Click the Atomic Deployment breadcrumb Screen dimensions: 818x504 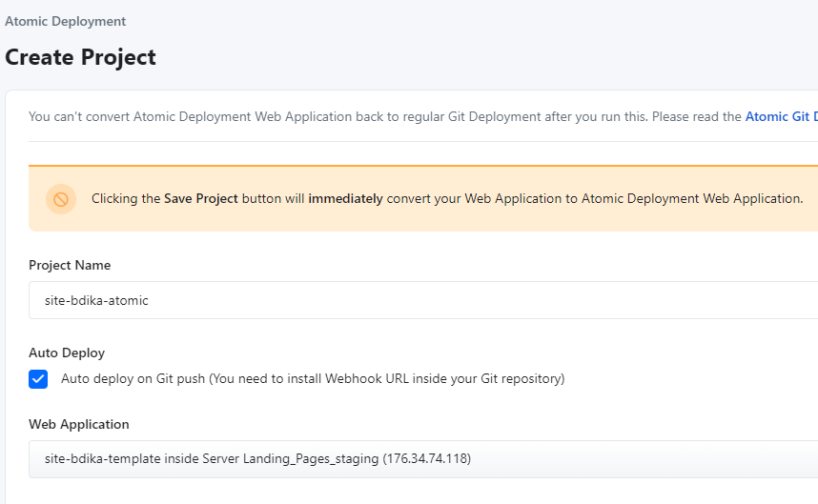click(65, 21)
